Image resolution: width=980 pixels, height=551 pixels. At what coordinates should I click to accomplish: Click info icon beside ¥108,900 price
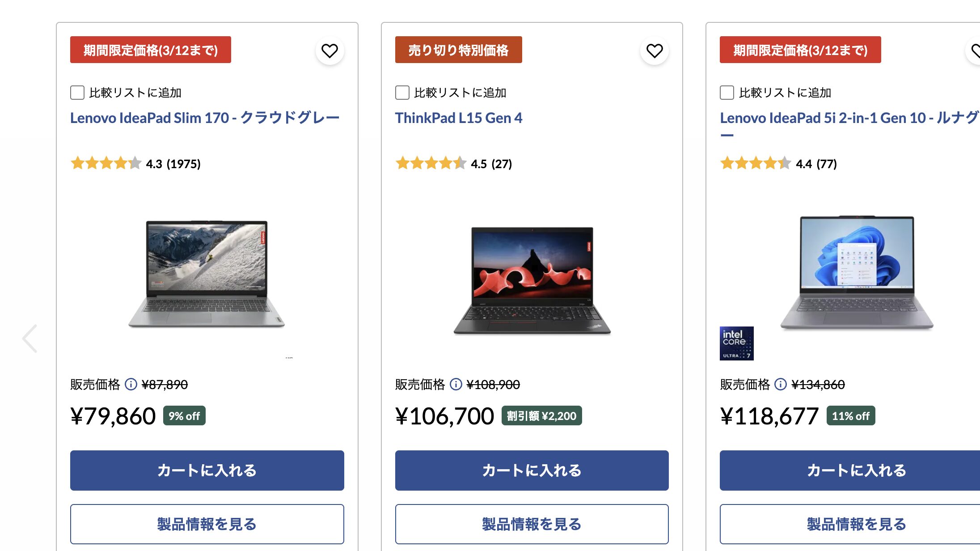pyautogui.click(x=456, y=384)
